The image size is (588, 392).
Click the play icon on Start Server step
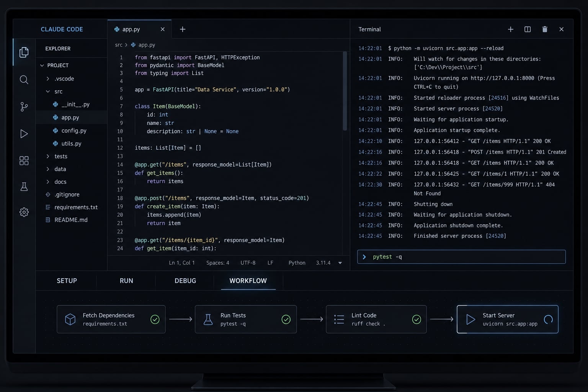pos(470,319)
